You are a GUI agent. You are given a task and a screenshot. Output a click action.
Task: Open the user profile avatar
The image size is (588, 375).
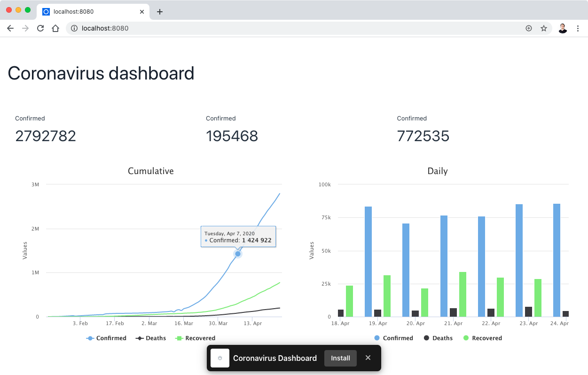pos(563,28)
